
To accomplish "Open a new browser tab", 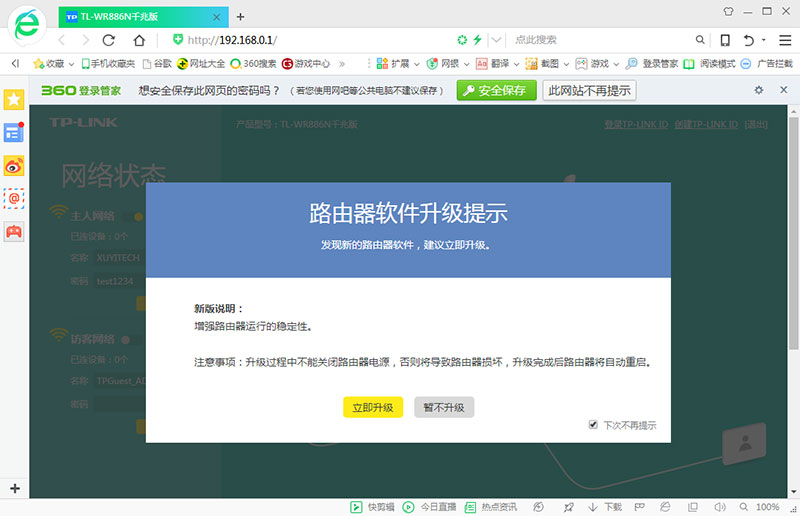I will pos(240,17).
